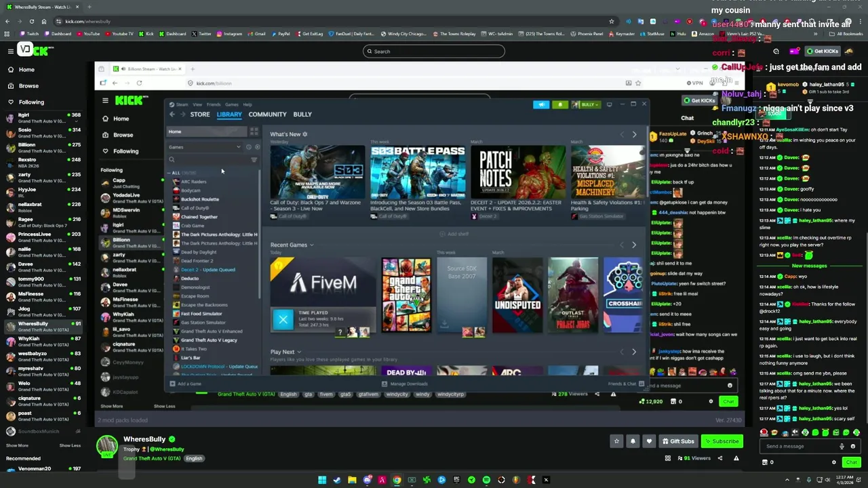
Task: Click the Subscribe button for WheresBully
Action: (722, 441)
